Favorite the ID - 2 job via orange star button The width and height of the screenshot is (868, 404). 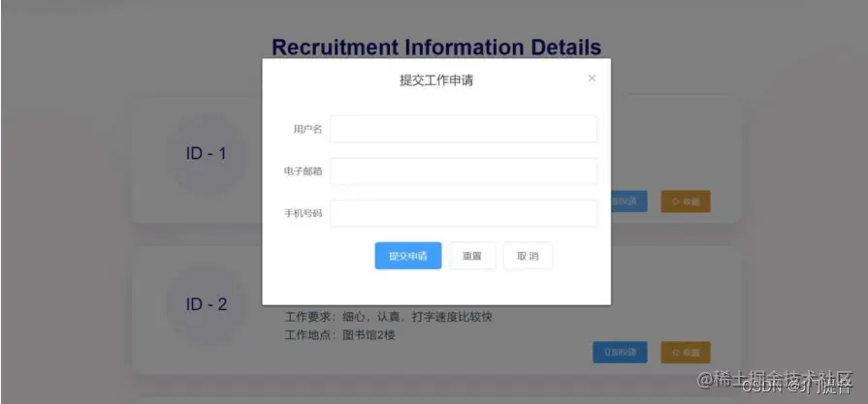(x=686, y=353)
